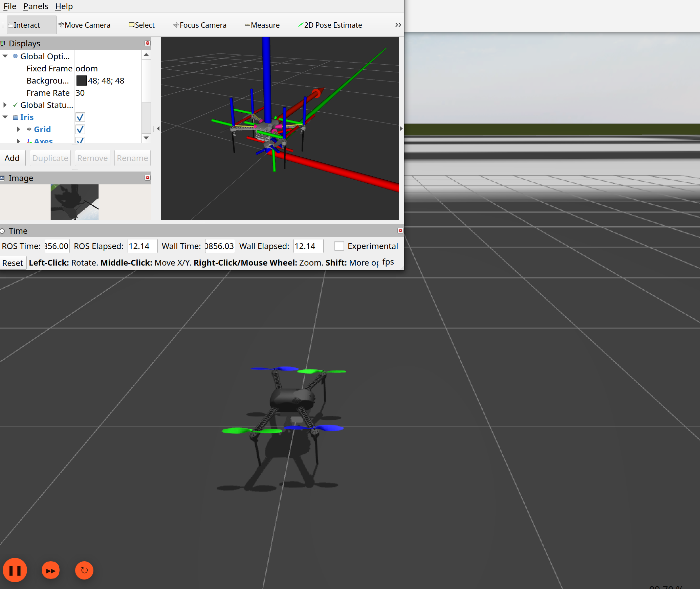700x589 pixels.
Task: Show more toolbar tools via double chevron
Action: (398, 25)
